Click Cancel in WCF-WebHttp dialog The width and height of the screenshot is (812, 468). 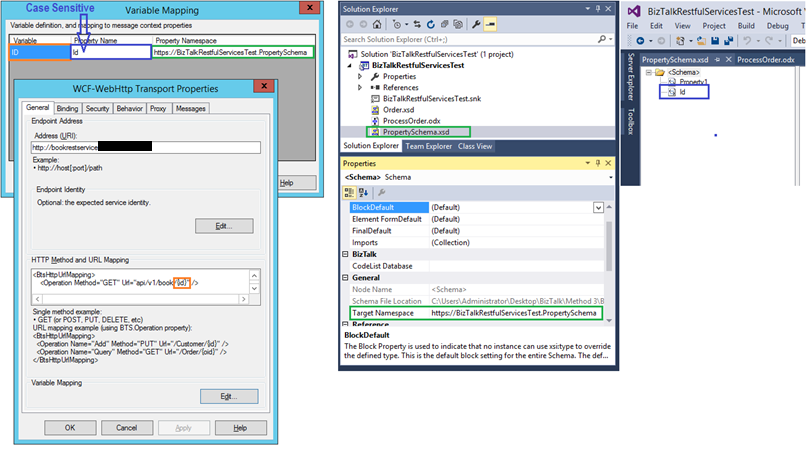(x=126, y=428)
